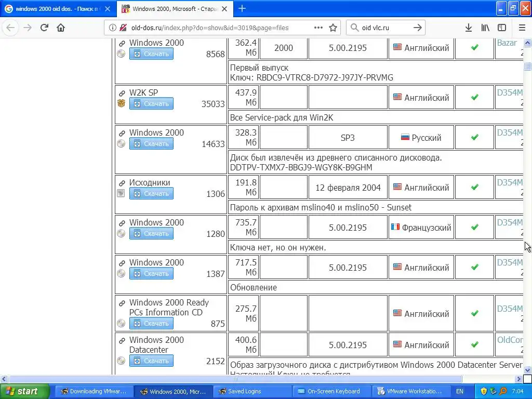Viewport: 532px width, 399px height.
Task: Click the forward navigation arrow
Action: tap(28, 28)
